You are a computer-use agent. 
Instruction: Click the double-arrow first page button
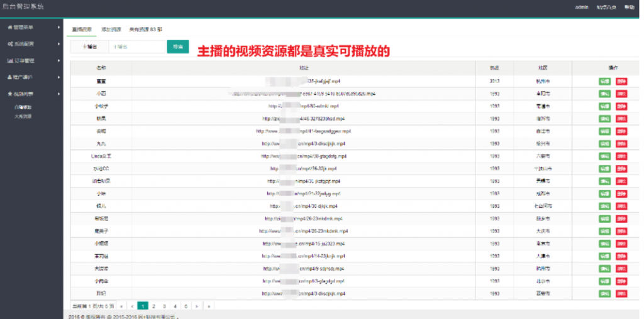tap(121, 306)
